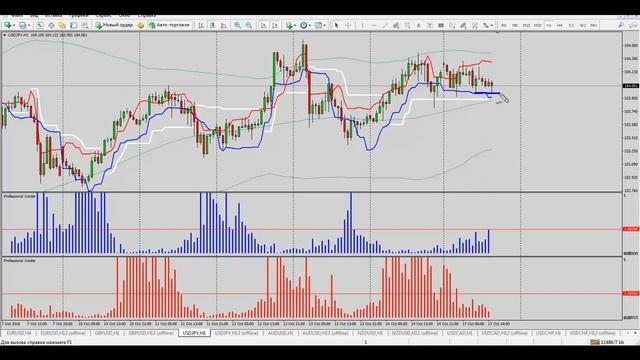The height and width of the screenshot is (360, 640).
Task: Toggle chart shift from right edge
Action: [275, 25]
